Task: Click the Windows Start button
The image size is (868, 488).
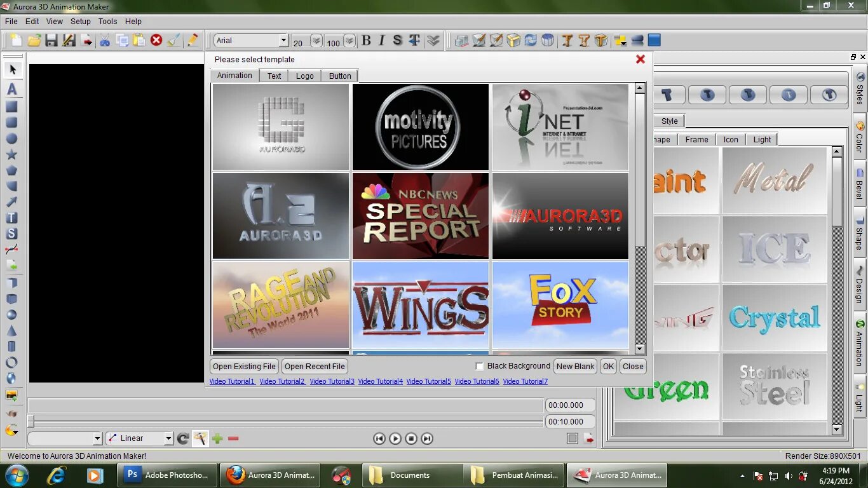Action: (x=17, y=475)
